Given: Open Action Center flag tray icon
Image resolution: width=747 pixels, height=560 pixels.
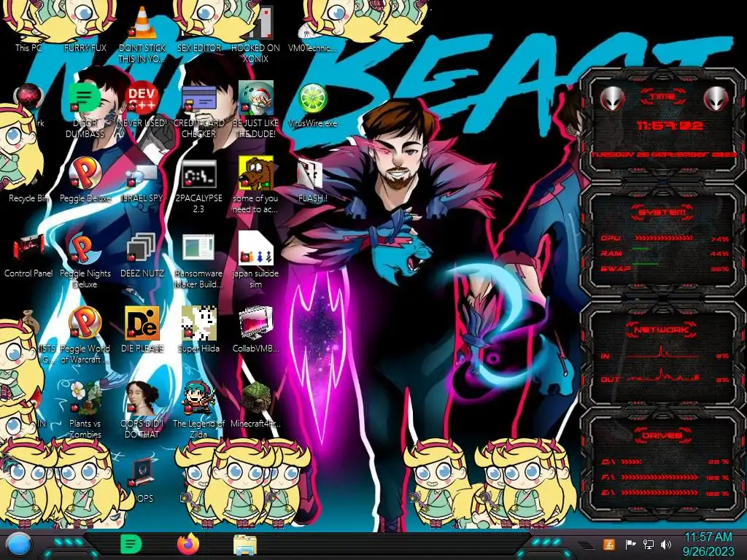Looking at the screenshot, I should pos(630,544).
